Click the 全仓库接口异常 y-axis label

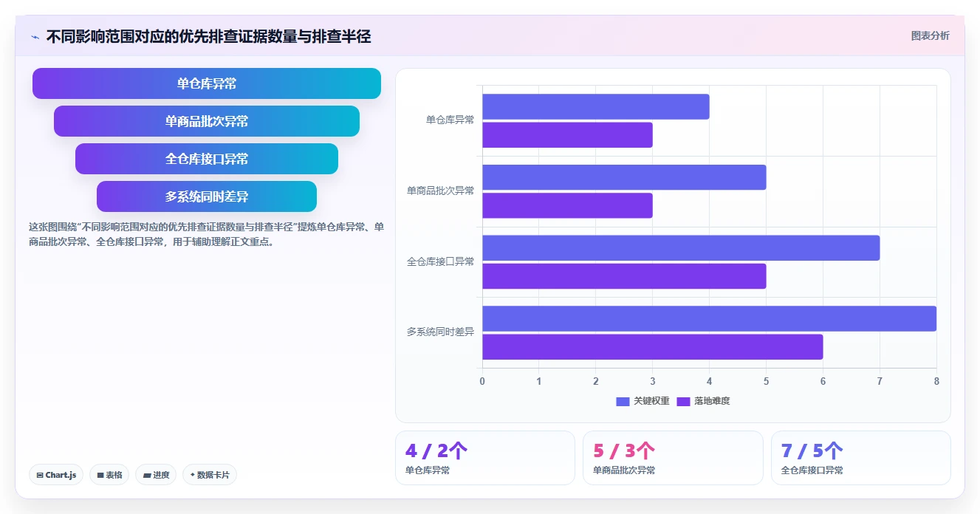pyautogui.click(x=440, y=261)
